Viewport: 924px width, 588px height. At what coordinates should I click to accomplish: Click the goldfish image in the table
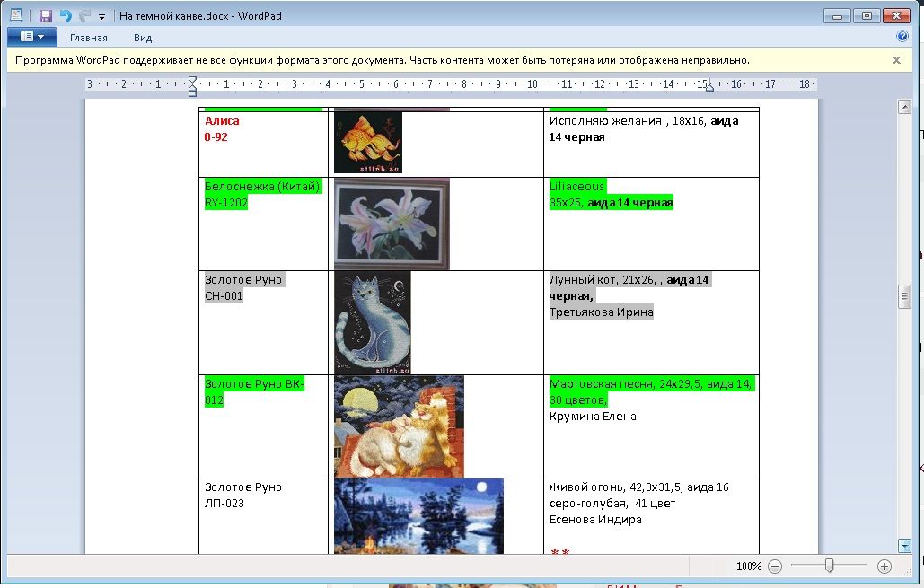368,143
